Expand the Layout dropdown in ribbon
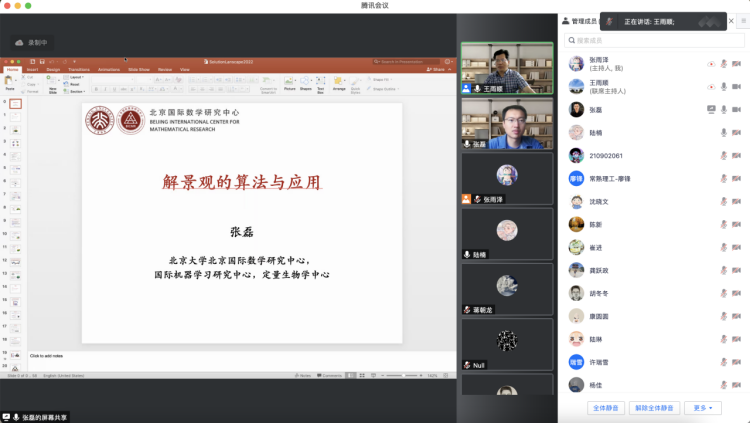The width and height of the screenshot is (750, 423). (x=76, y=77)
